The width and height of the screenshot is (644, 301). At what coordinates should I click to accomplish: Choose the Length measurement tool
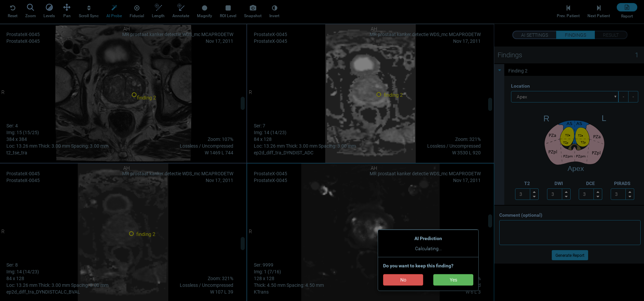click(158, 8)
